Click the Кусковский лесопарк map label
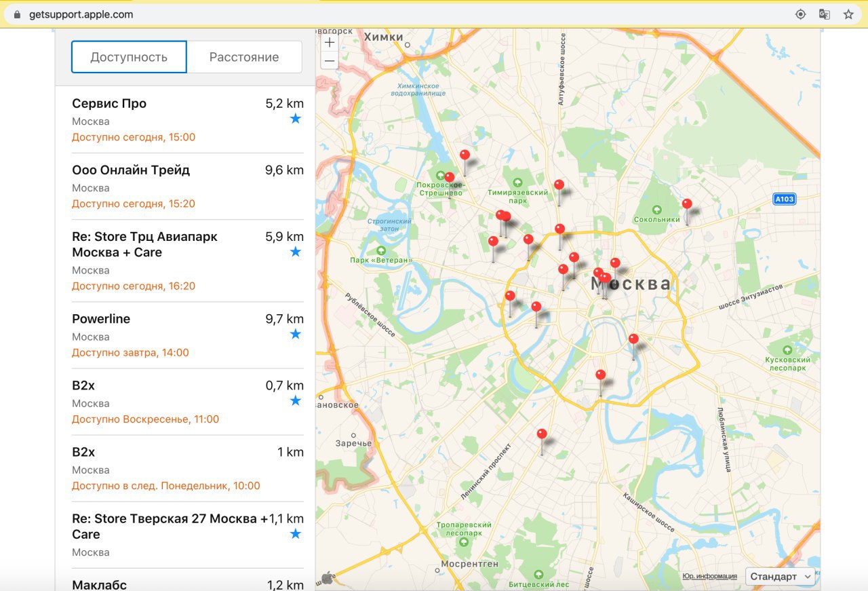 (786, 364)
